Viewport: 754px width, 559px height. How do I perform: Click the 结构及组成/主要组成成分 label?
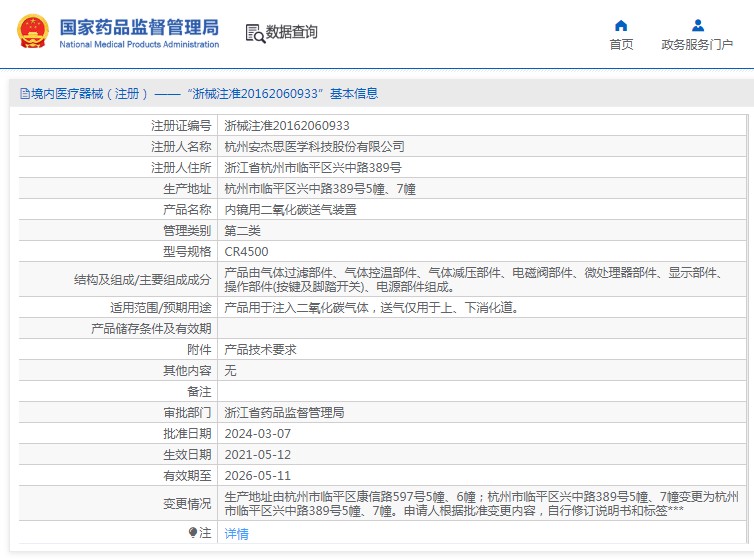point(143,280)
